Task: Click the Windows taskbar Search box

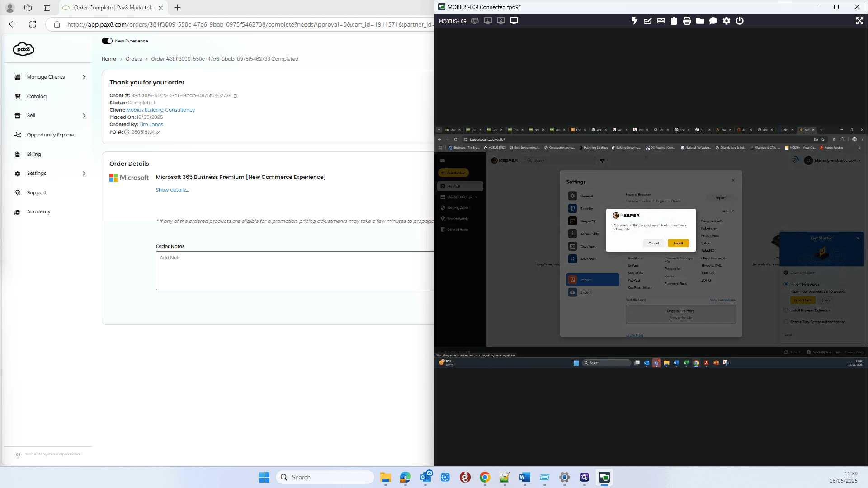Action: pyautogui.click(x=325, y=477)
